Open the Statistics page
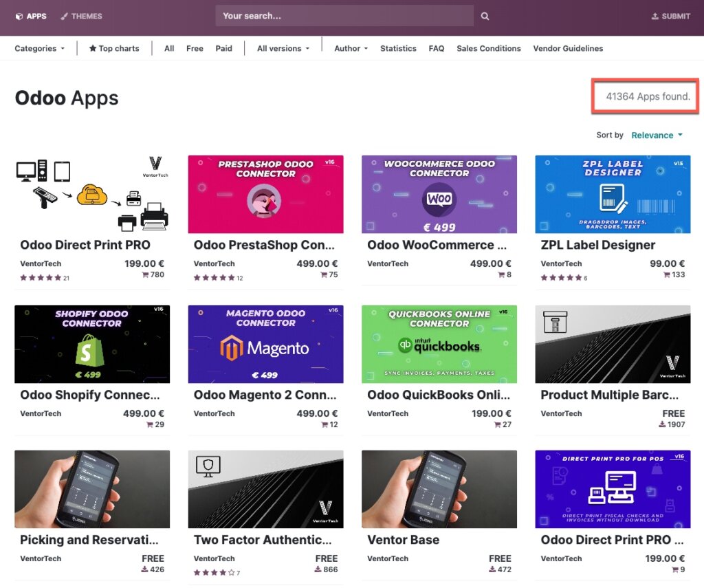 click(x=398, y=49)
